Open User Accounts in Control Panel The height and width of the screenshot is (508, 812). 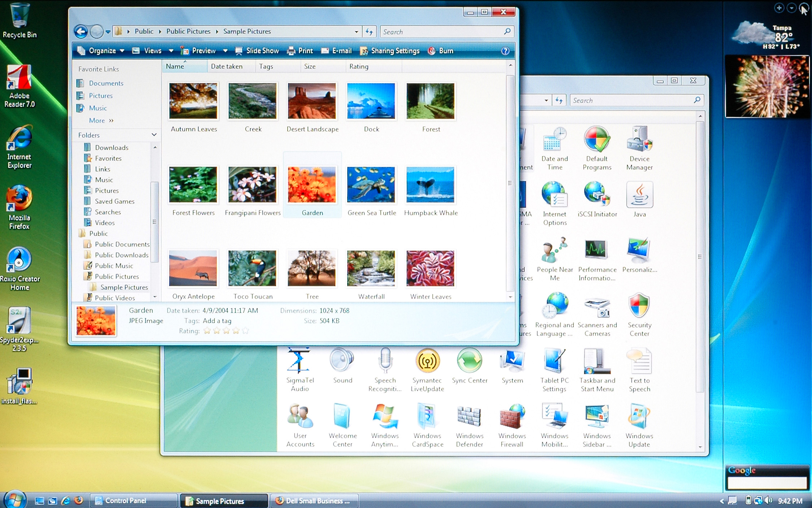pos(300,426)
